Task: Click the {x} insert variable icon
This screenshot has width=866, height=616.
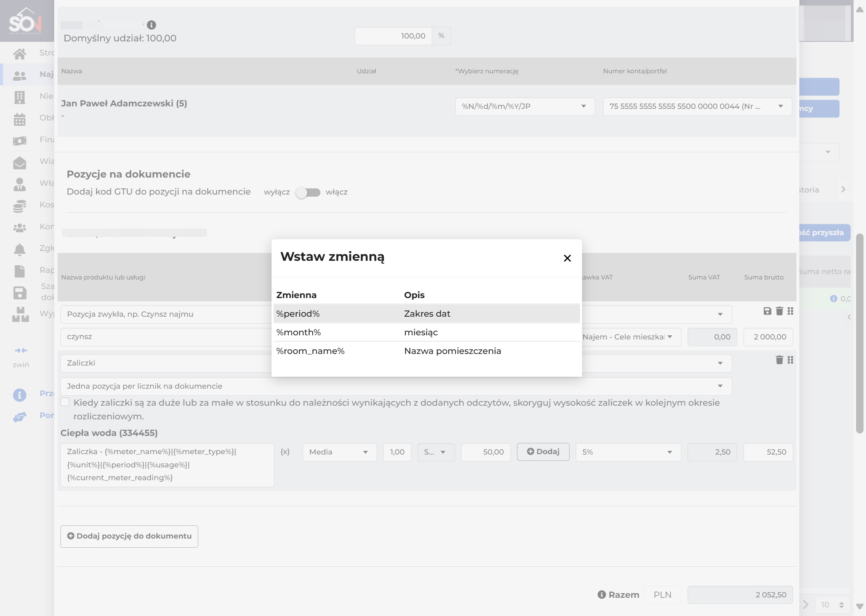Action: (x=285, y=452)
